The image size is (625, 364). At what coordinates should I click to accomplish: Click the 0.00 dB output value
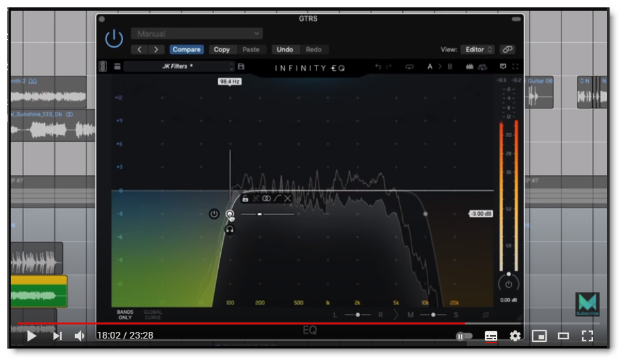(x=509, y=300)
